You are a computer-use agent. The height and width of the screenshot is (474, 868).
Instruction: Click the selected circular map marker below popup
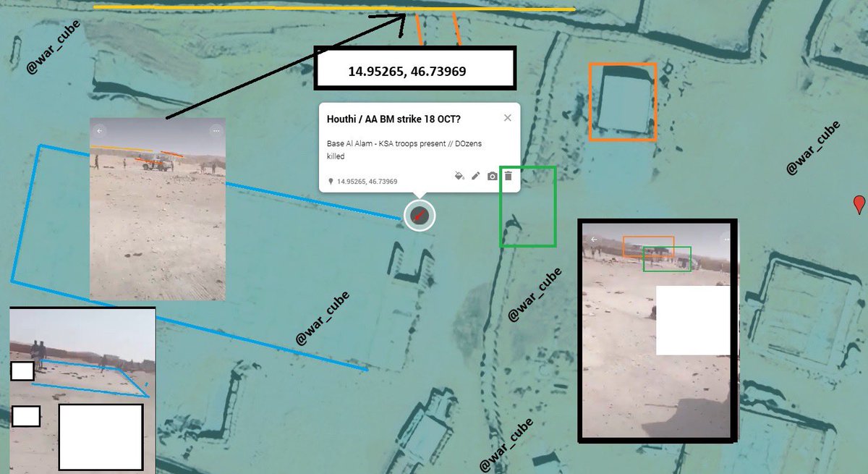420,215
